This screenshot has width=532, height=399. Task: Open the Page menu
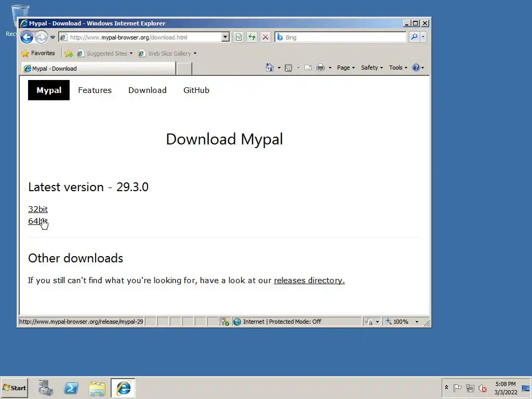[345, 68]
